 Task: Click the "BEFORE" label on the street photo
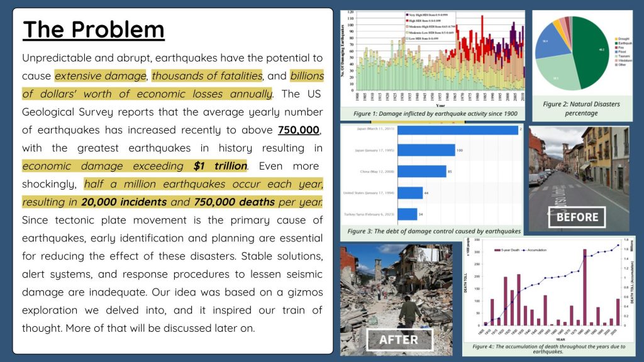pos(577,217)
